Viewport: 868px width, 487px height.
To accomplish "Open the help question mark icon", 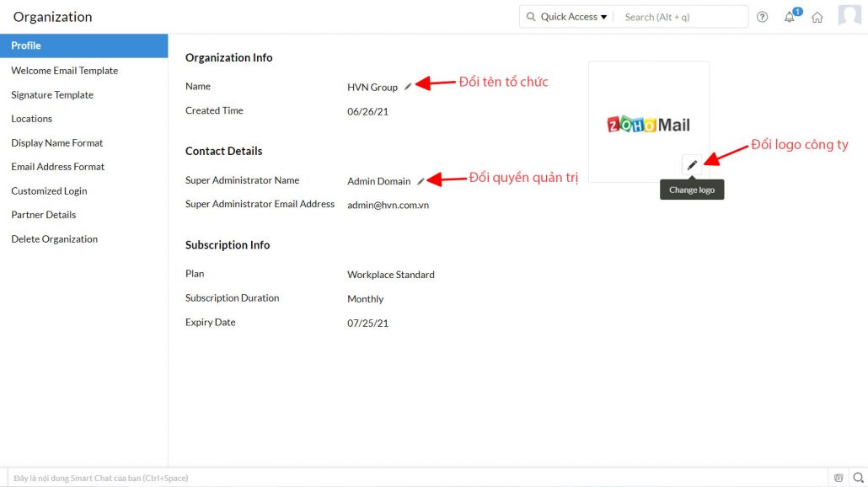I will click(x=763, y=17).
